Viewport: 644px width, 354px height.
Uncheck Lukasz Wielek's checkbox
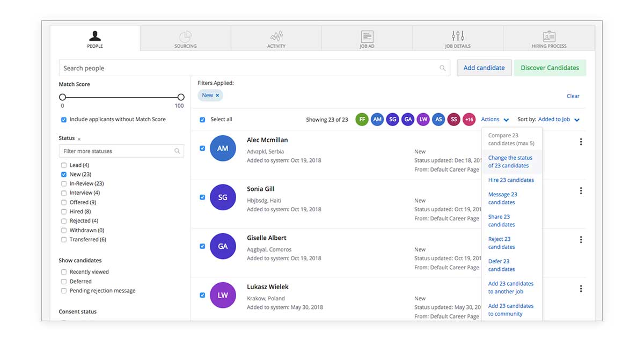pos(202,295)
